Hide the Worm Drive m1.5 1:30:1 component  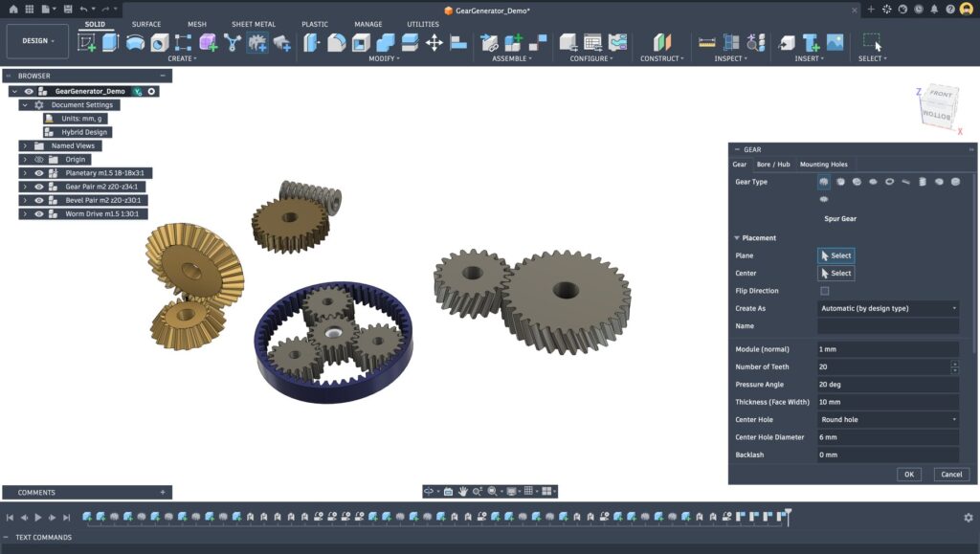pos(38,214)
